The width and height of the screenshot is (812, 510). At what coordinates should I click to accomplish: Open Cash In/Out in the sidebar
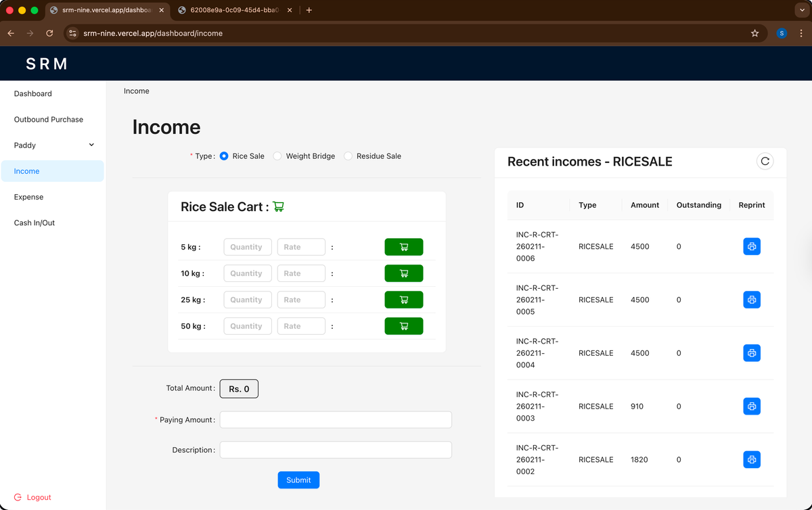(x=53, y=223)
